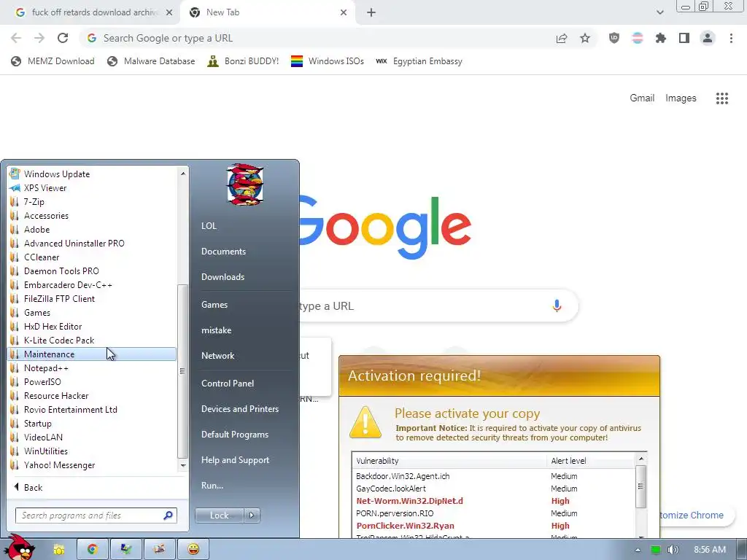Screen dimensions: 747x560
Task: Open the shutdown options arrow beside Lock
Action: click(x=252, y=516)
